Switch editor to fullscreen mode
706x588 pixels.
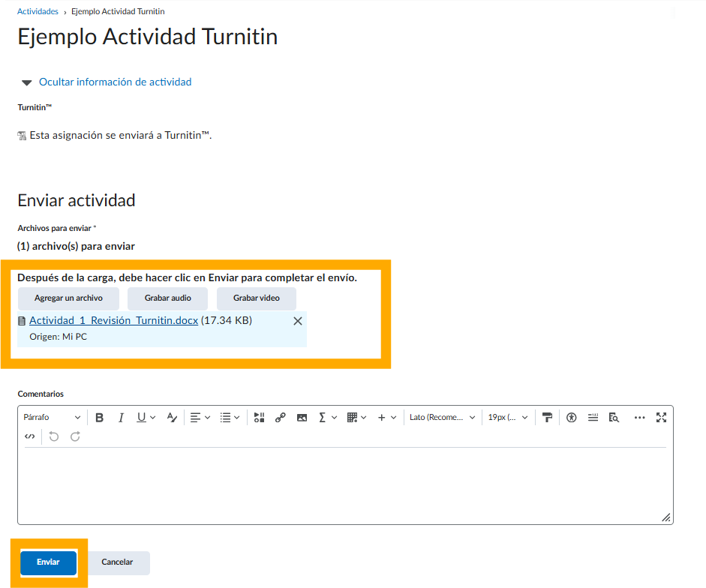(x=661, y=418)
